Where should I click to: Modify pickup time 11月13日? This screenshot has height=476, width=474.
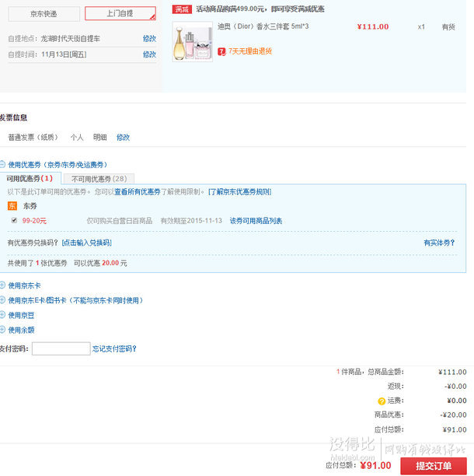click(149, 54)
